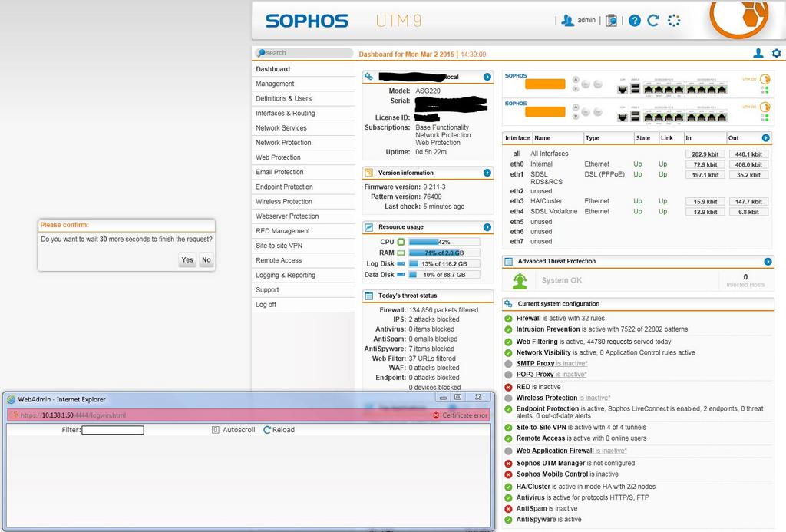Viewport: 786px width, 532px height.
Task: Click Firewall 134 856 packets filtered text
Action: 428,310
